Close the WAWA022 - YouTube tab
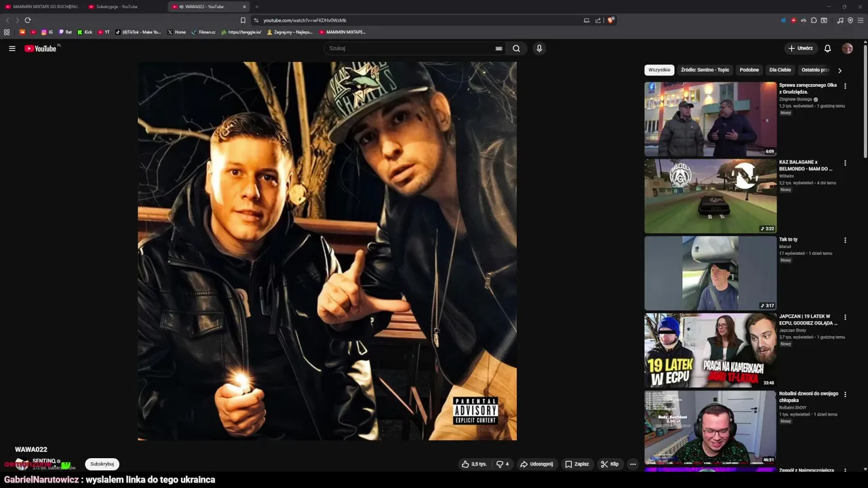Viewport: 868px width, 488px height. pyautogui.click(x=245, y=7)
